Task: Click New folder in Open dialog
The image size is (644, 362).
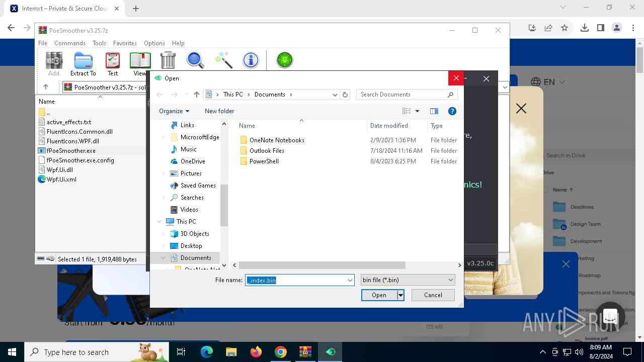Action: 219,111
